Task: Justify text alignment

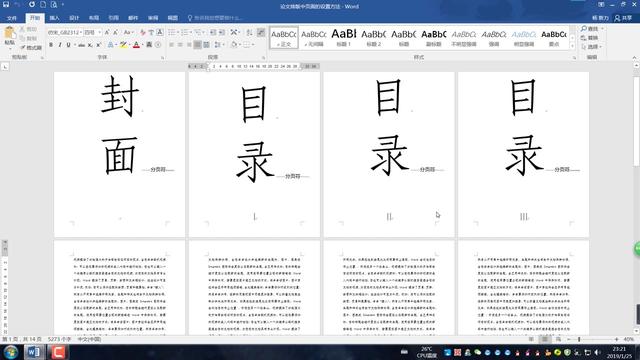Action: tap(198, 44)
